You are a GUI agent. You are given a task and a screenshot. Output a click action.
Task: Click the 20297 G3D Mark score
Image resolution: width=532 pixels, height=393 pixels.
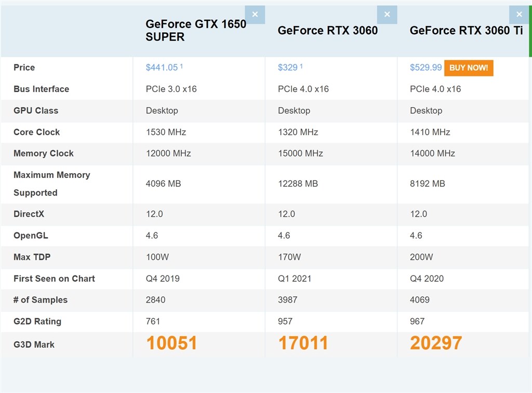436,343
